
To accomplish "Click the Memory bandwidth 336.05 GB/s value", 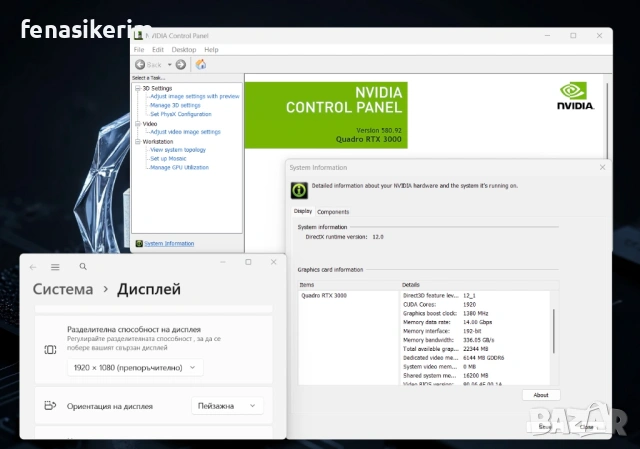I will [479, 340].
